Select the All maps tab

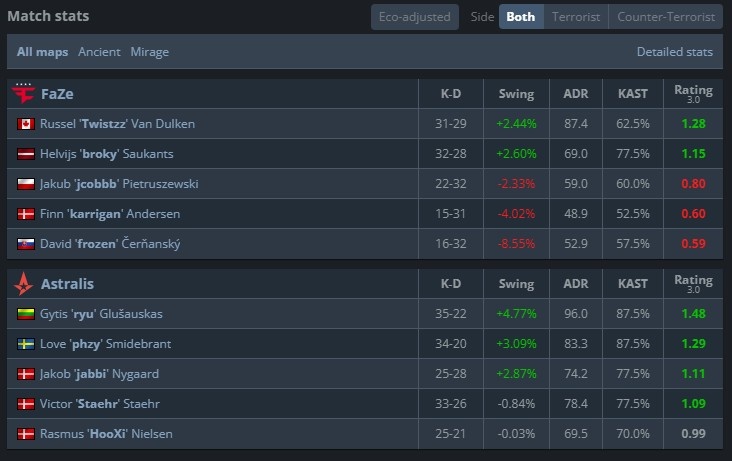[43, 52]
